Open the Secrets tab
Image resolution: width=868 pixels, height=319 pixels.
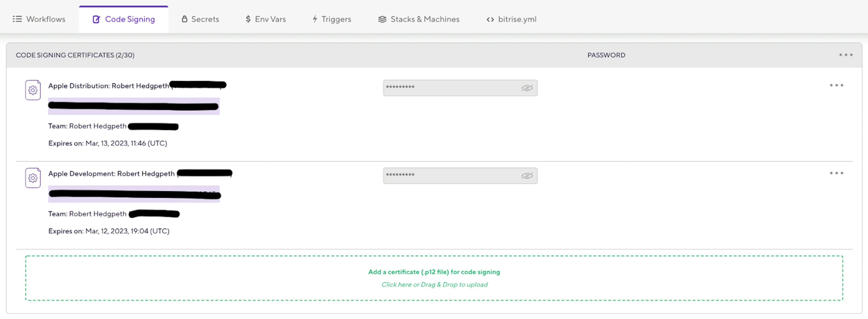[x=205, y=19]
